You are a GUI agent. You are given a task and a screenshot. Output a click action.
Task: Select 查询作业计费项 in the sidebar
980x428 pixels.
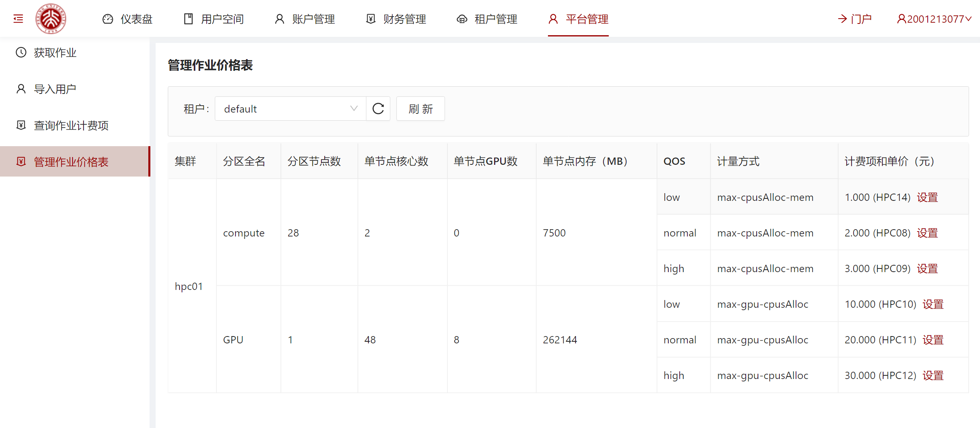[x=71, y=125]
